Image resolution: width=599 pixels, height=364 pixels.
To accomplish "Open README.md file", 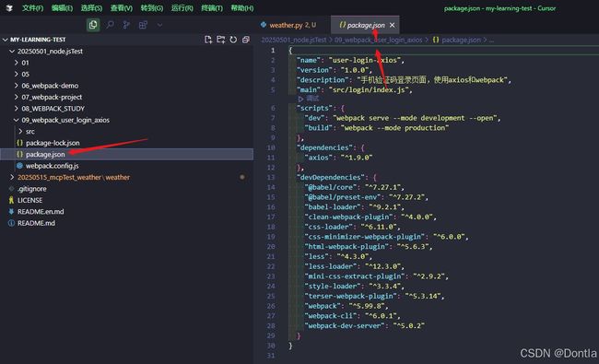I will pyautogui.click(x=36, y=223).
